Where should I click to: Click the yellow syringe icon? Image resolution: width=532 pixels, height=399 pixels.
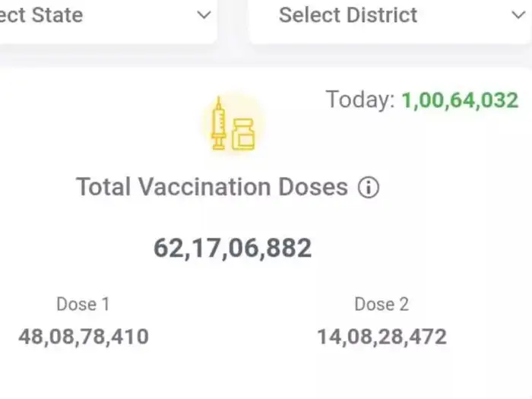tap(219, 124)
